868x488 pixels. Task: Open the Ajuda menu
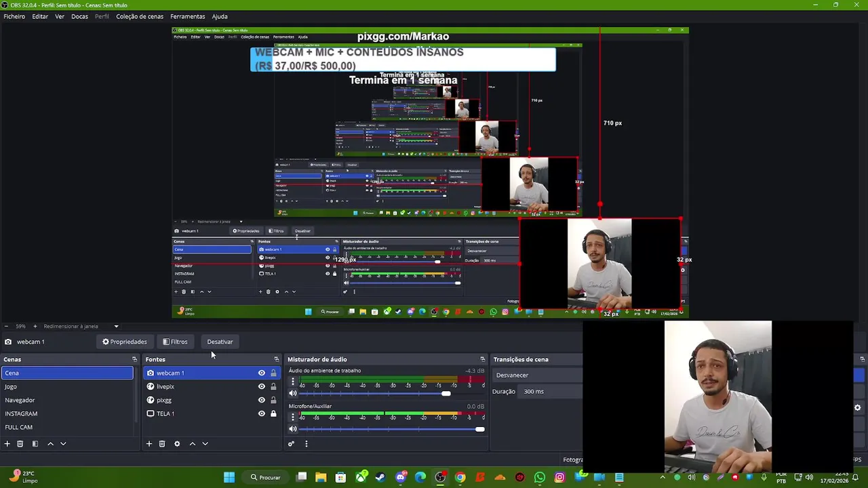click(220, 16)
